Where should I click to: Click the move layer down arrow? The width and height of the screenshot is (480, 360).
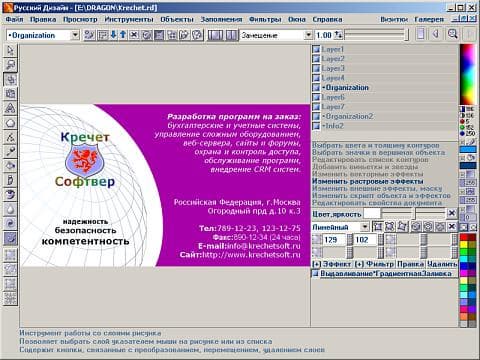pyautogui.click(x=113, y=35)
